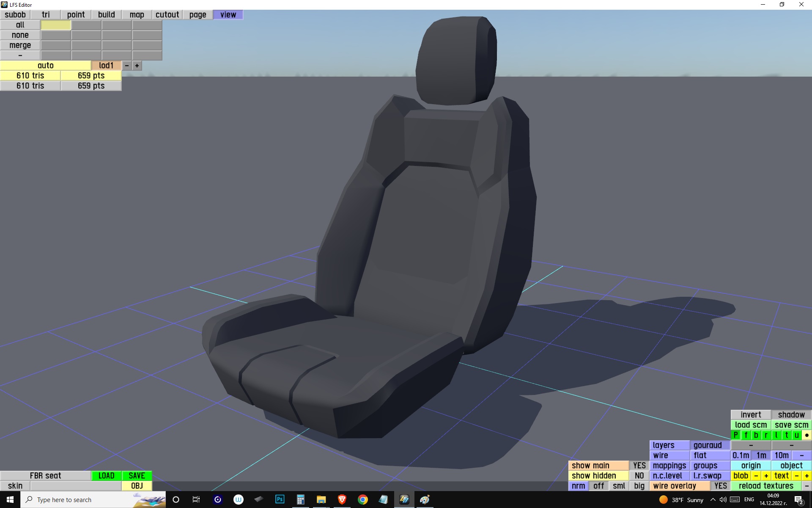Toggle show hidden NO setting
Screen dimensions: 812x508
[x=639, y=476]
